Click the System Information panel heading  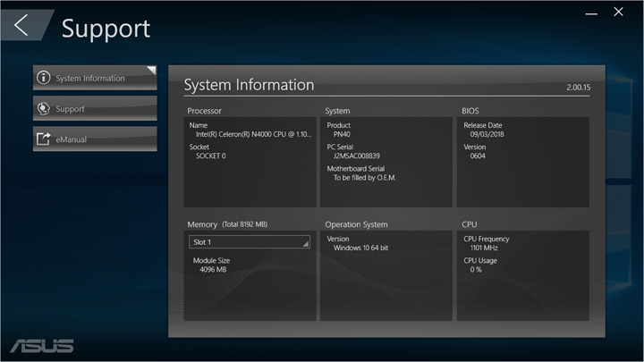pyautogui.click(x=249, y=85)
